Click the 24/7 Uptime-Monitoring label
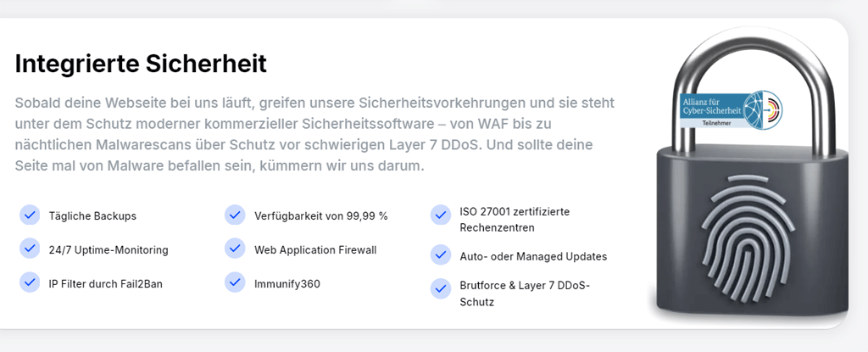The width and height of the screenshot is (868, 352). tap(108, 250)
